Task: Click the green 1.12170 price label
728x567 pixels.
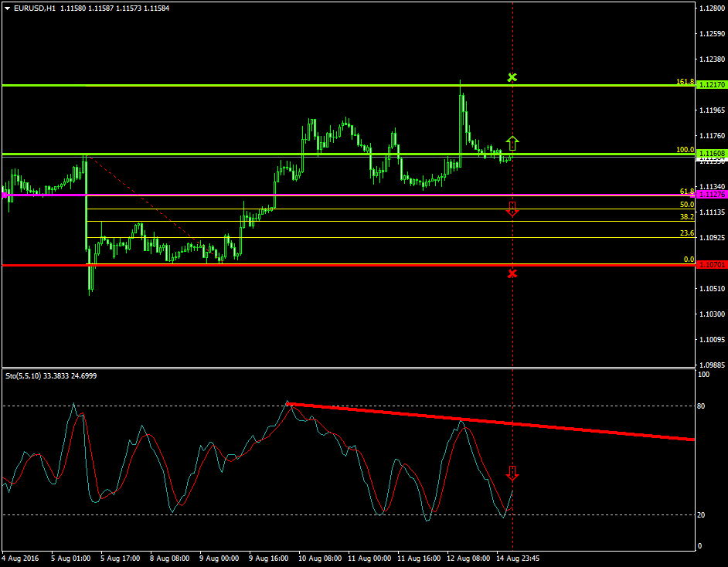Action: click(x=710, y=85)
